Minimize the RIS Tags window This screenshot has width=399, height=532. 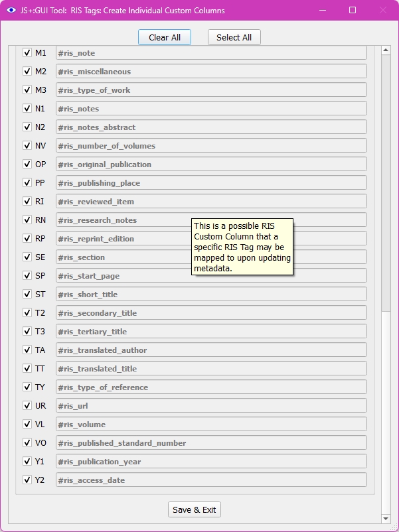tap(323, 10)
